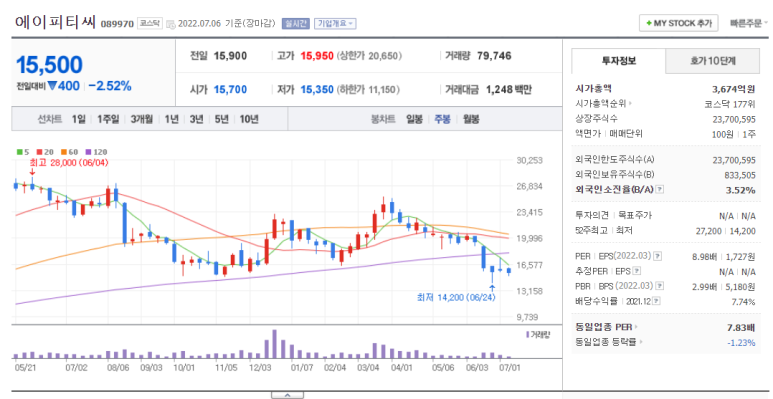The width and height of the screenshot is (773, 399).
Task: Click the 실시간 realtime badge
Action: [295, 23]
